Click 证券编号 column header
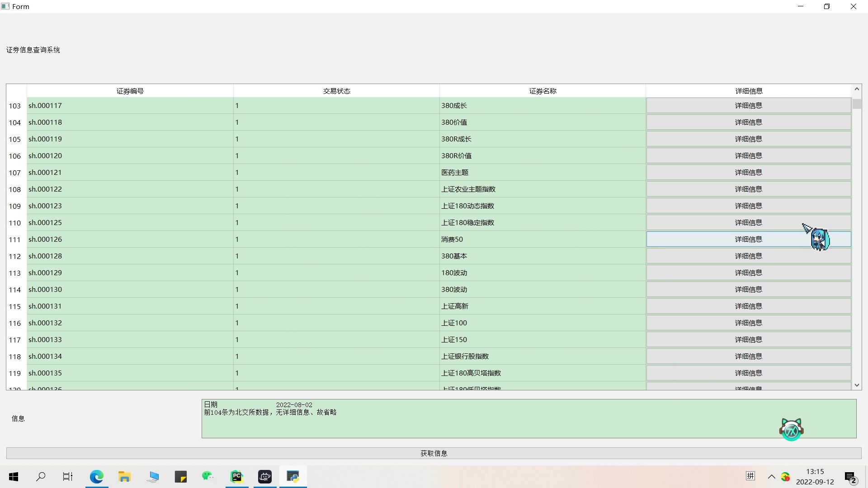Viewport: 868px width, 488px height. pyautogui.click(x=130, y=91)
